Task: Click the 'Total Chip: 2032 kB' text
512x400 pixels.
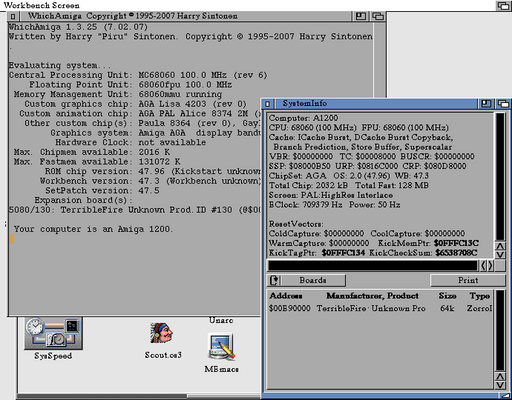Action: (x=308, y=185)
